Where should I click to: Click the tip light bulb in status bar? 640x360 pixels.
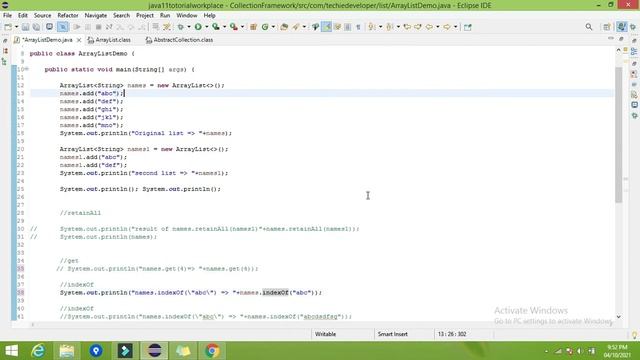pyautogui.click(x=634, y=335)
